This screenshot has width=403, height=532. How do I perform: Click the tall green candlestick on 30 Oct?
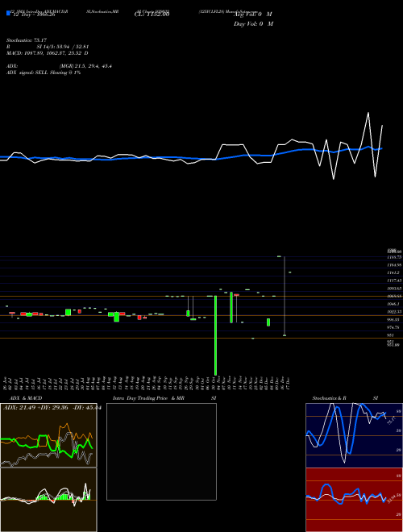[x=215, y=335]
